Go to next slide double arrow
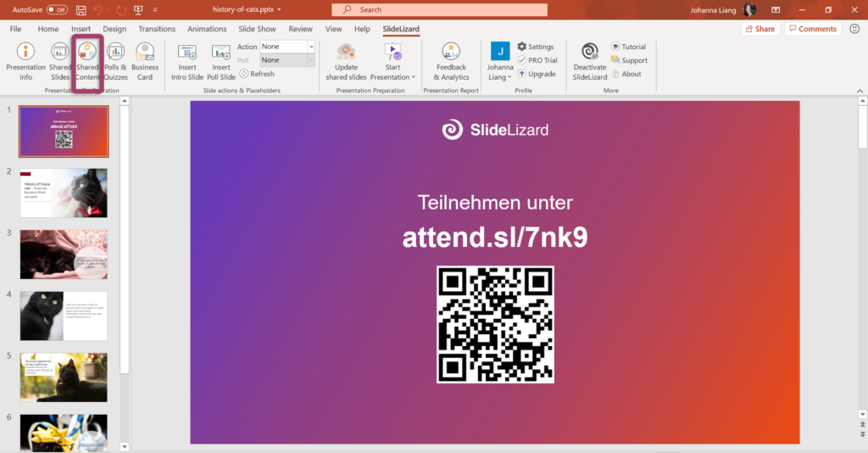Screen dimensions: 868x453 862,434
